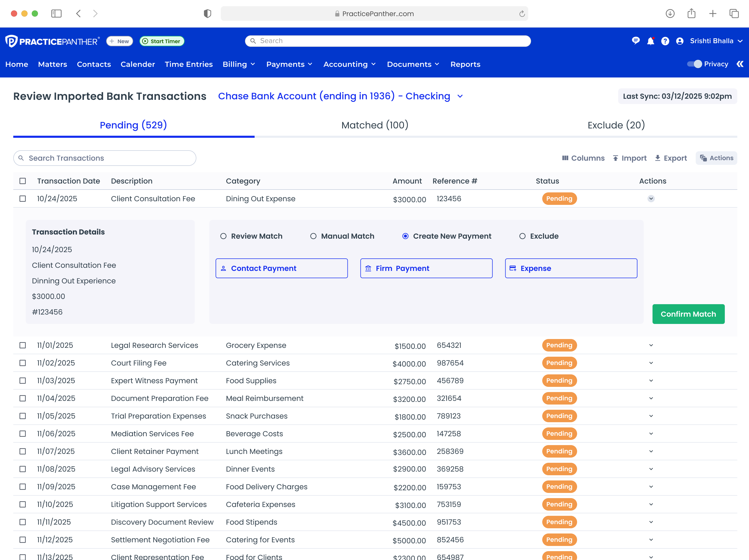The height and width of the screenshot is (560, 749).
Task: Check the select-all transactions checkbox
Action: click(22, 181)
